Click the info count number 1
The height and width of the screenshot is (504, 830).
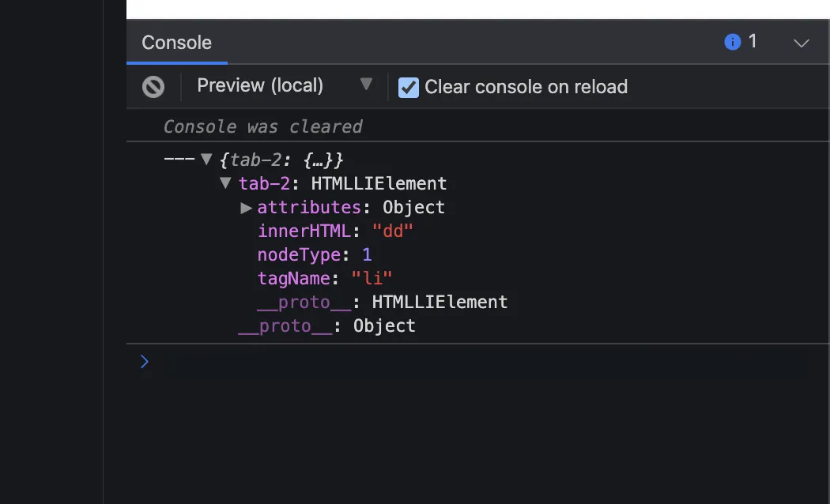tap(753, 42)
